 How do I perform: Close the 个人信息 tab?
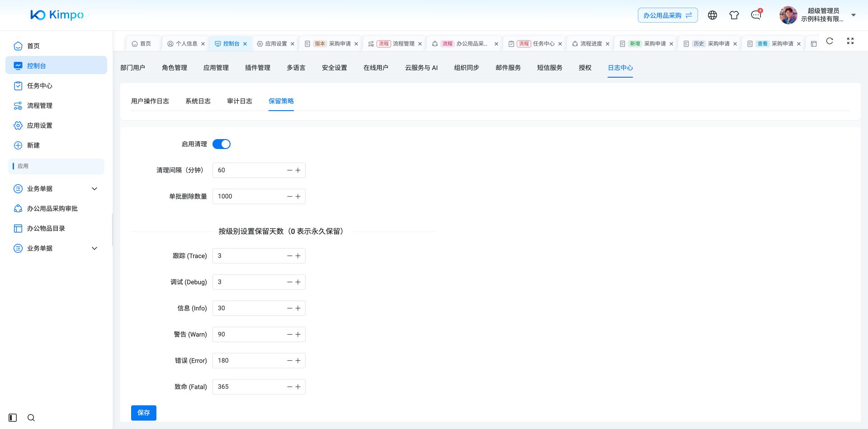pos(203,44)
